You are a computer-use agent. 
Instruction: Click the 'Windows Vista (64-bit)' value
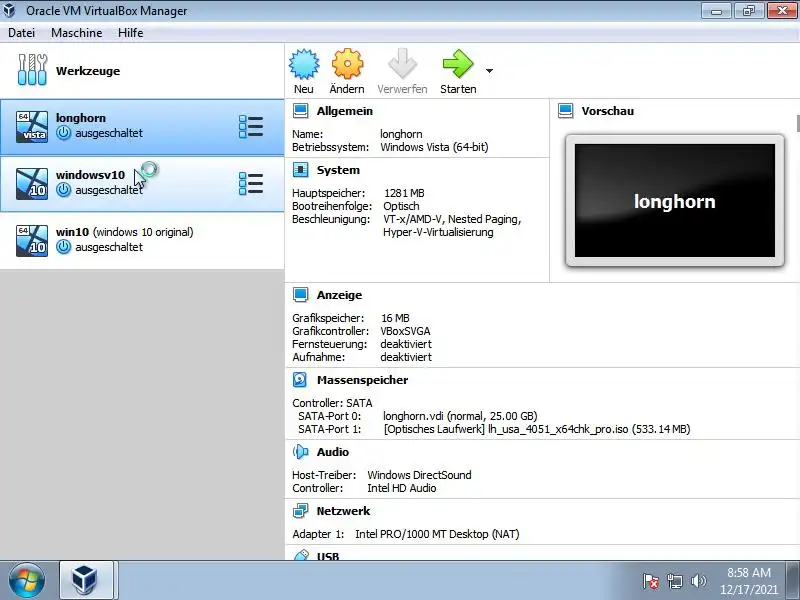click(434, 147)
